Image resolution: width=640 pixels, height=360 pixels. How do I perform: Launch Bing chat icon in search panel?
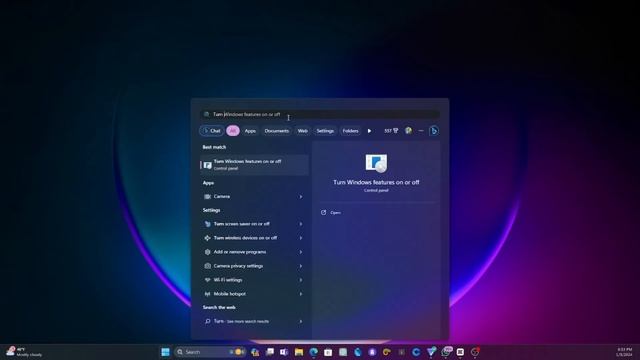[x=434, y=131]
